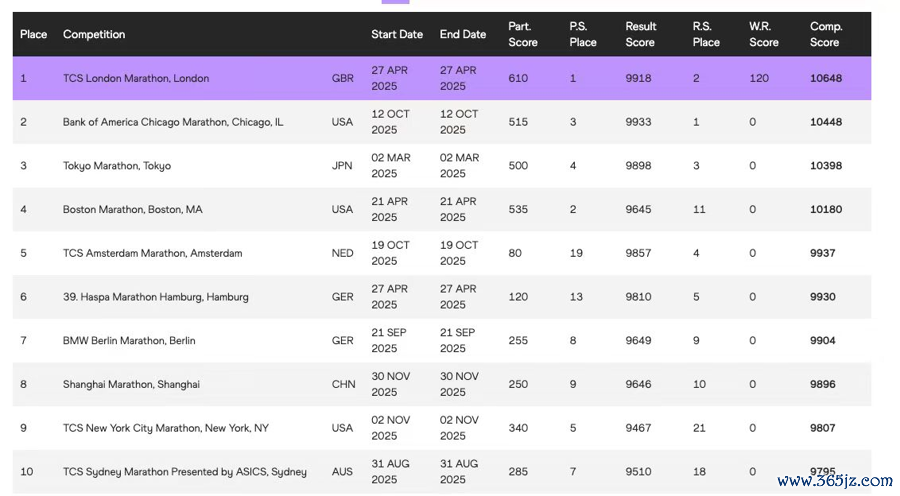Click TCS New York City Marathon
The width and height of the screenshot is (900, 496).
click(x=166, y=428)
